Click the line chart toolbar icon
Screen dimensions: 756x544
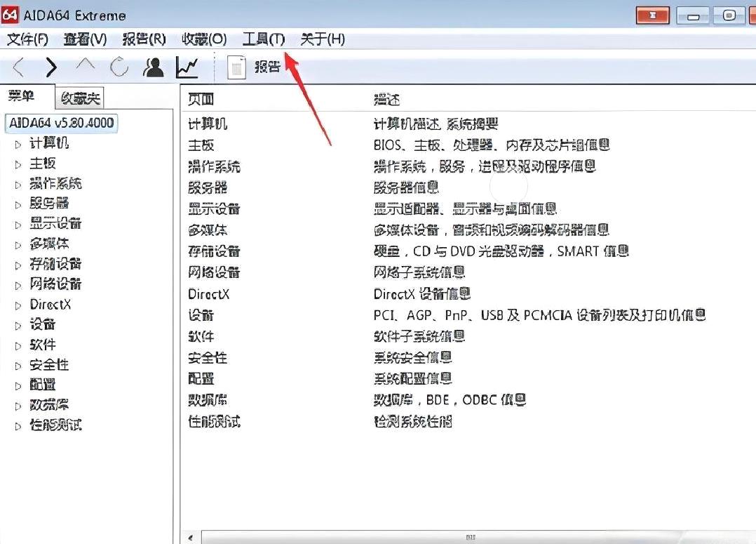click(x=187, y=67)
